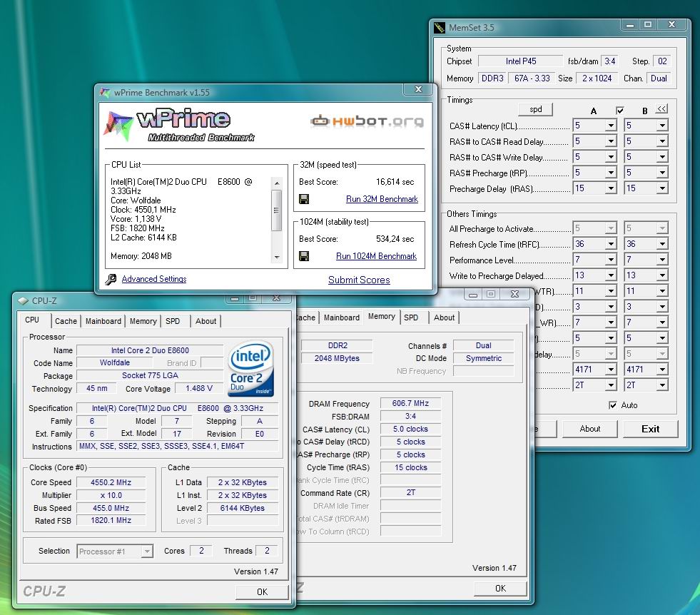Open the Advanced Settings link
Image resolution: width=700 pixels, height=615 pixels.
(x=154, y=279)
